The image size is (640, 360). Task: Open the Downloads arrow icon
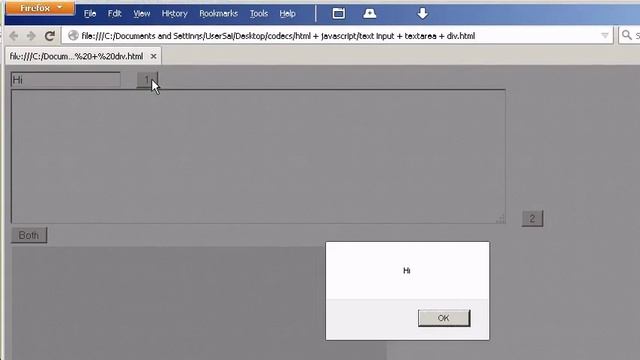[422, 13]
